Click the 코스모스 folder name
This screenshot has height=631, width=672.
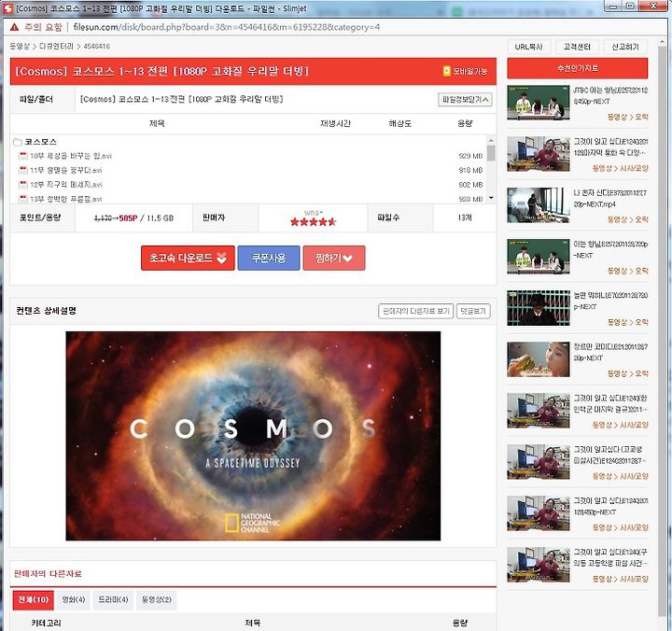(41, 142)
